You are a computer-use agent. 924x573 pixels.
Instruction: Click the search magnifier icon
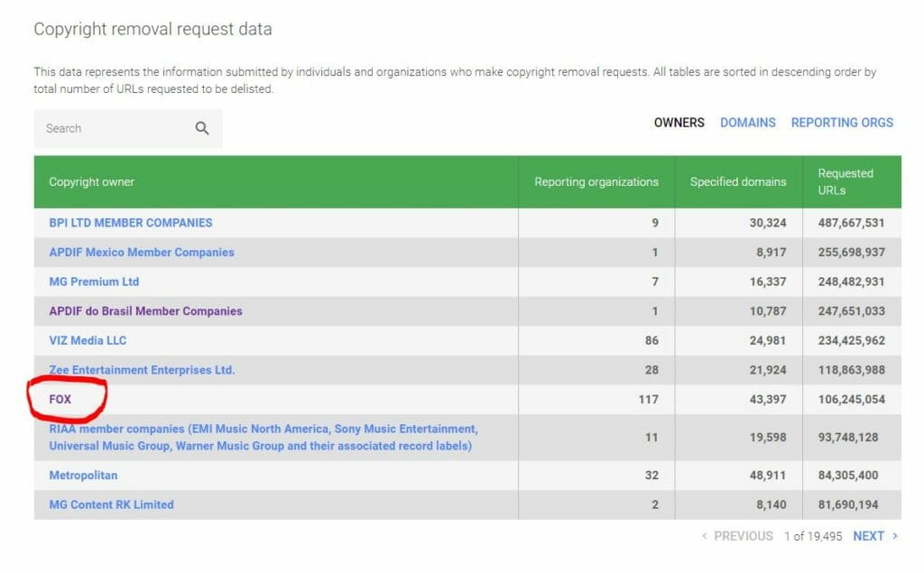click(202, 128)
